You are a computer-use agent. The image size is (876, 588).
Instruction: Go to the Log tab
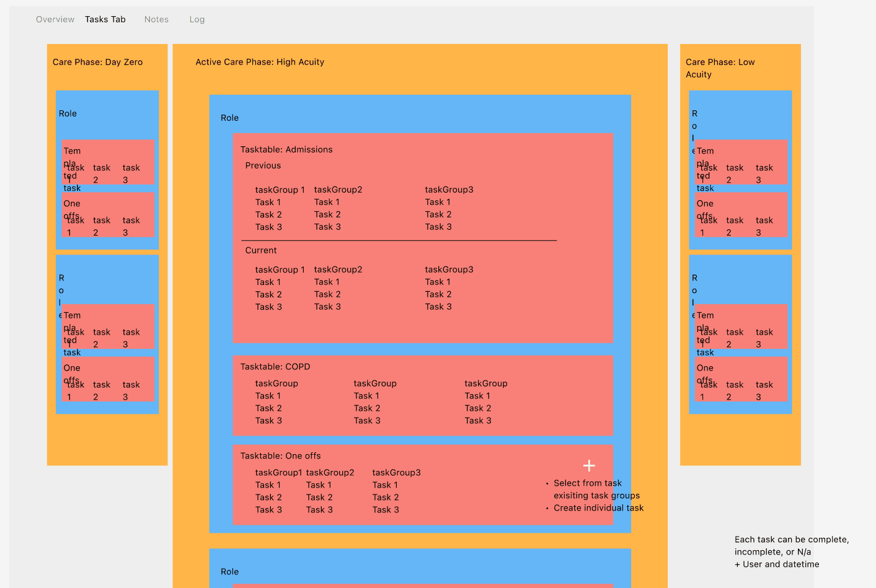pos(197,19)
